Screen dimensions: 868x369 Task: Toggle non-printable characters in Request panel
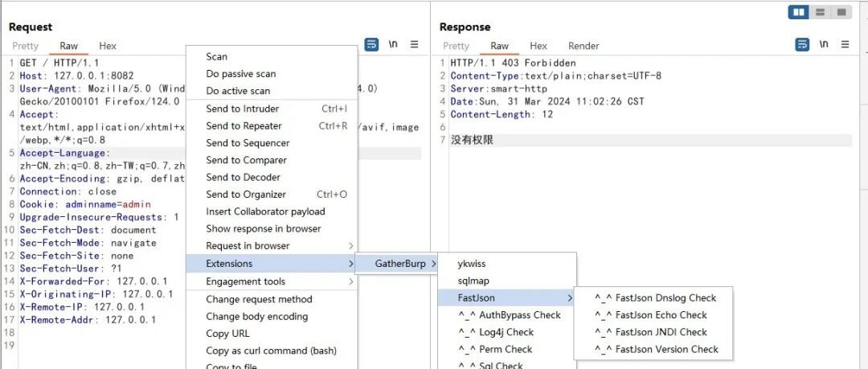coord(393,44)
